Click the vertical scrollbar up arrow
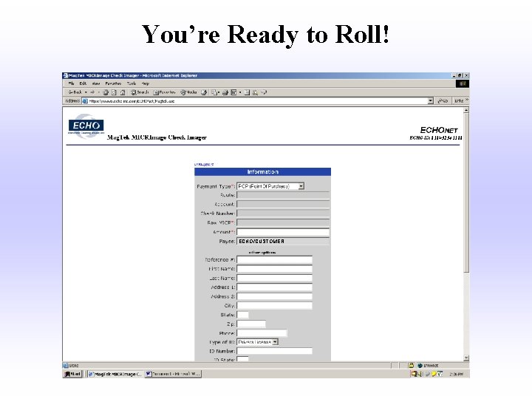 [466, 110]
